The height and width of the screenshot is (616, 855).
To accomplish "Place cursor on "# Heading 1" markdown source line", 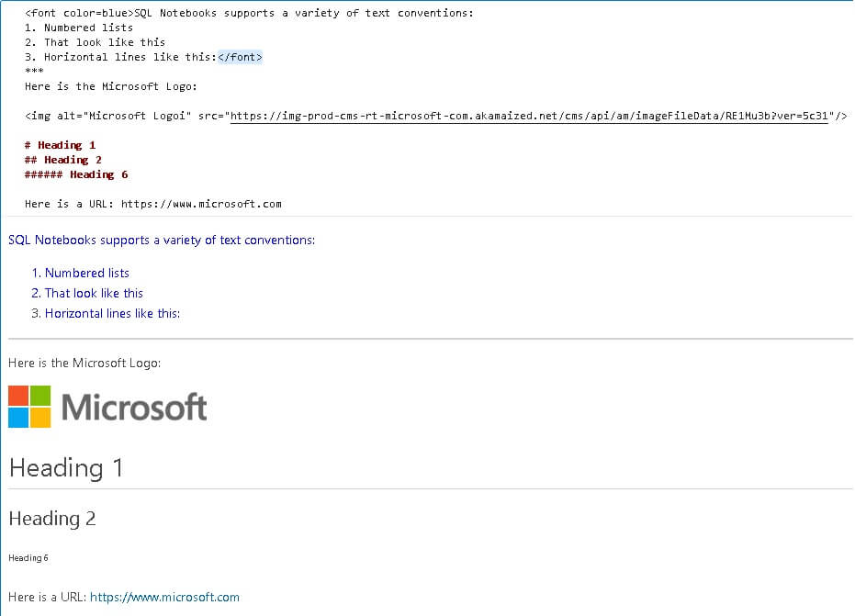I will tap(61, 145).
